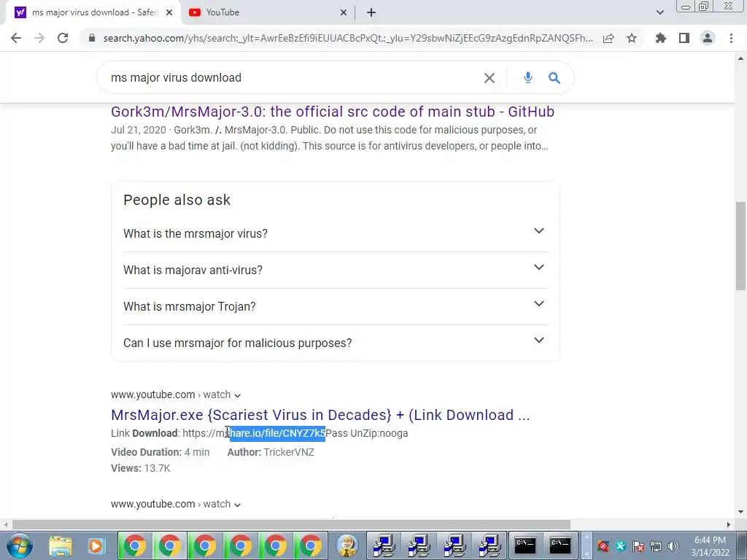Image resolution: width=747 pixels, height=560 pixels.
Task: Click the scroll-down arrow of the page
Action: pyautogui.click(x=740, y=513)
